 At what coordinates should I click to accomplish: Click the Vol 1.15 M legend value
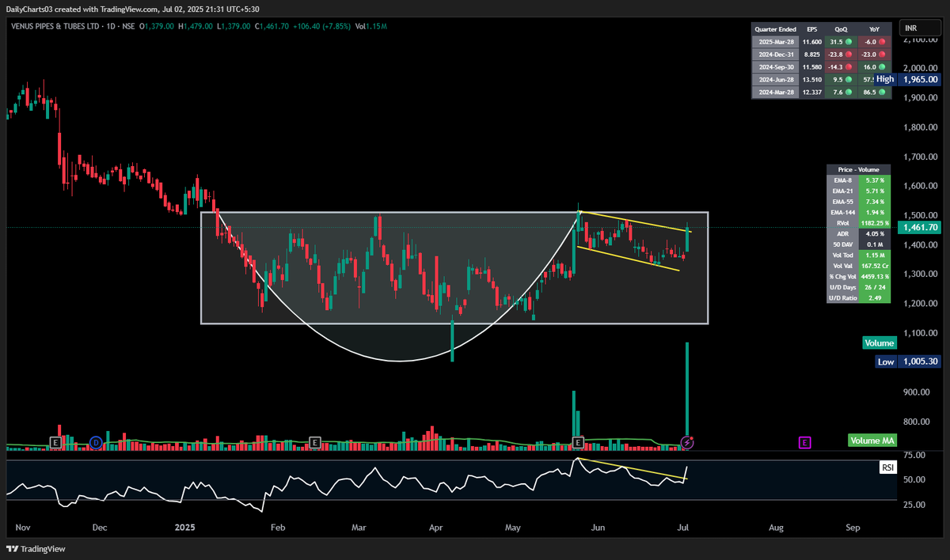(x=370, y=26)
